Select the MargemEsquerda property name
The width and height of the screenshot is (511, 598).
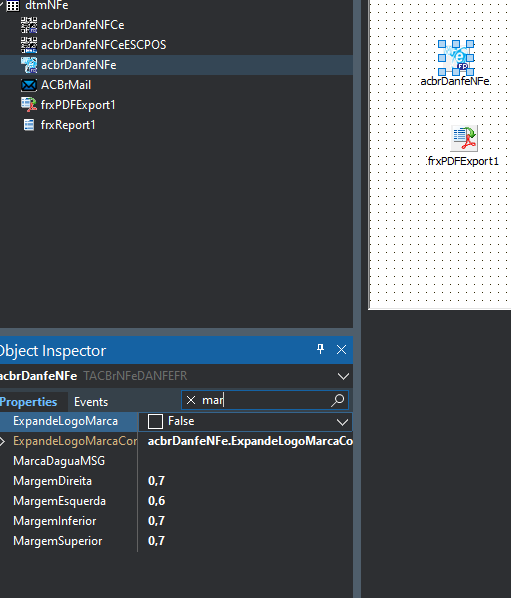59,501
